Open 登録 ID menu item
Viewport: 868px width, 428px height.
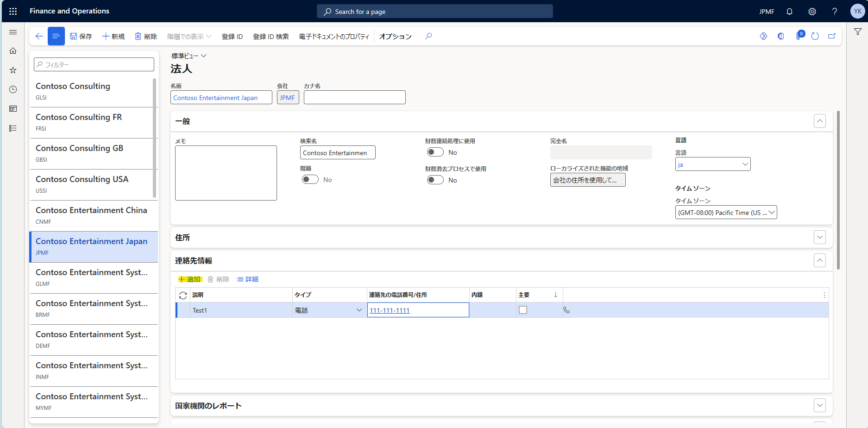click(232, 36)
